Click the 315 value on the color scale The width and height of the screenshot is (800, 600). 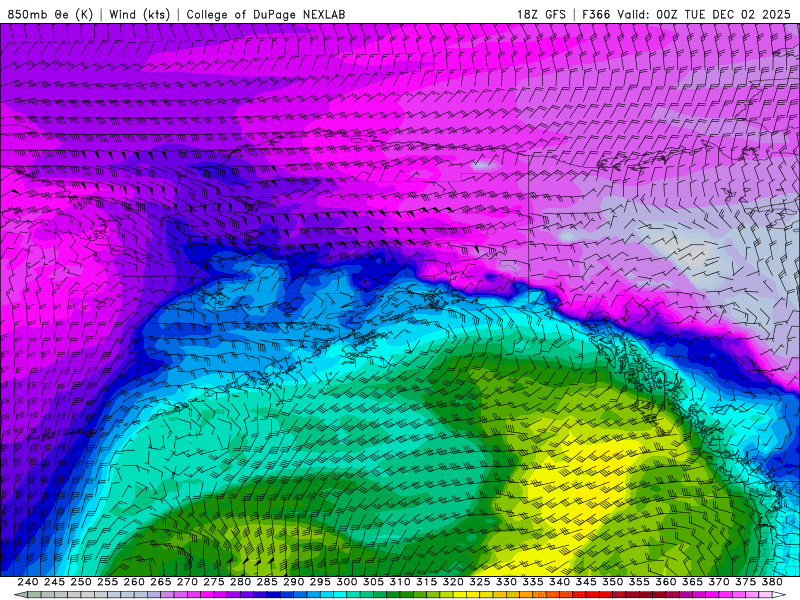pyautogui.click(x=426, y=582)
